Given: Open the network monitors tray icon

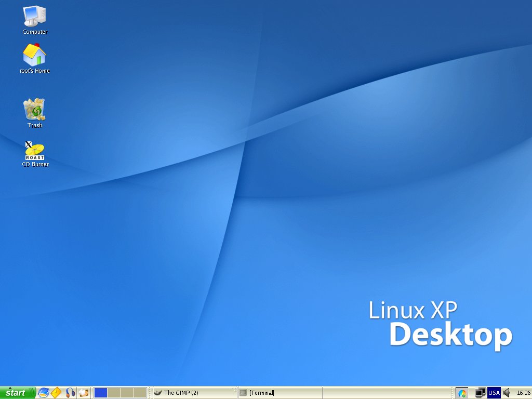Looking at the screenshot, I should [480, 393].
